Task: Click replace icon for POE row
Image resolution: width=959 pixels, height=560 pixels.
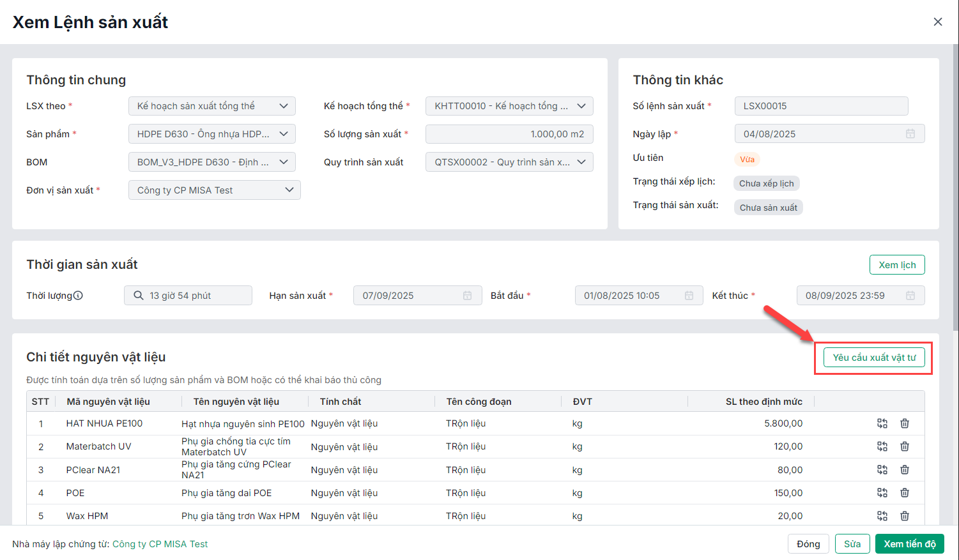Action: [x=882, y=493]
